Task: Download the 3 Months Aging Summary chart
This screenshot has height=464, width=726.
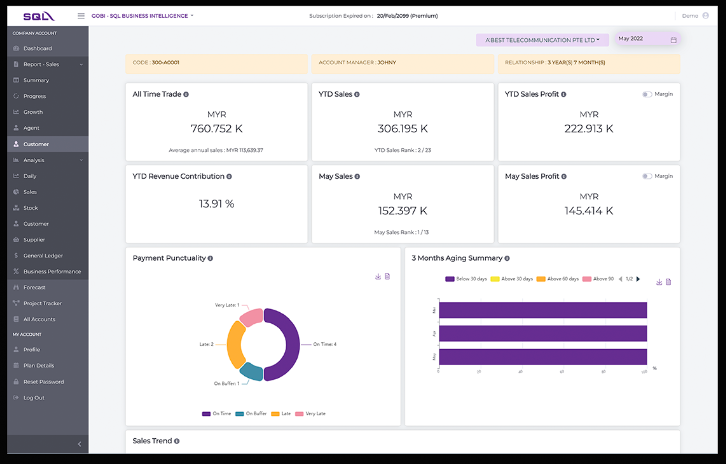Action: [x=659, y=282]
